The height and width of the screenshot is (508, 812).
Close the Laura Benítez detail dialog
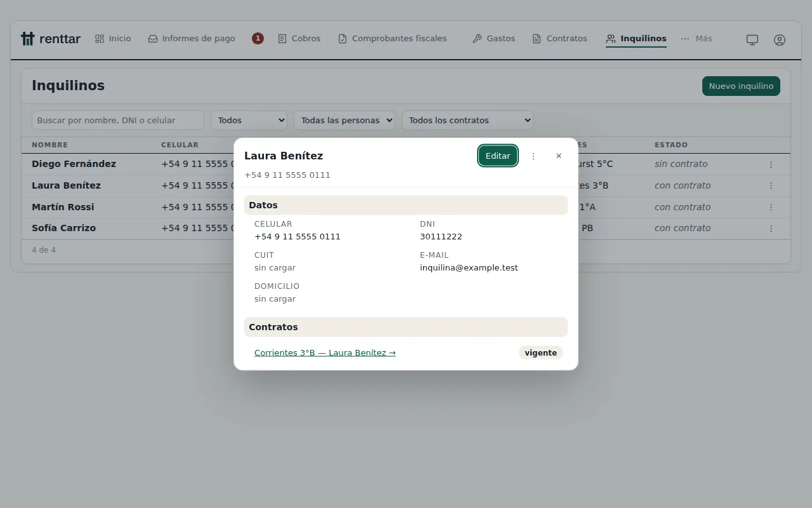(x=559, y=156)
